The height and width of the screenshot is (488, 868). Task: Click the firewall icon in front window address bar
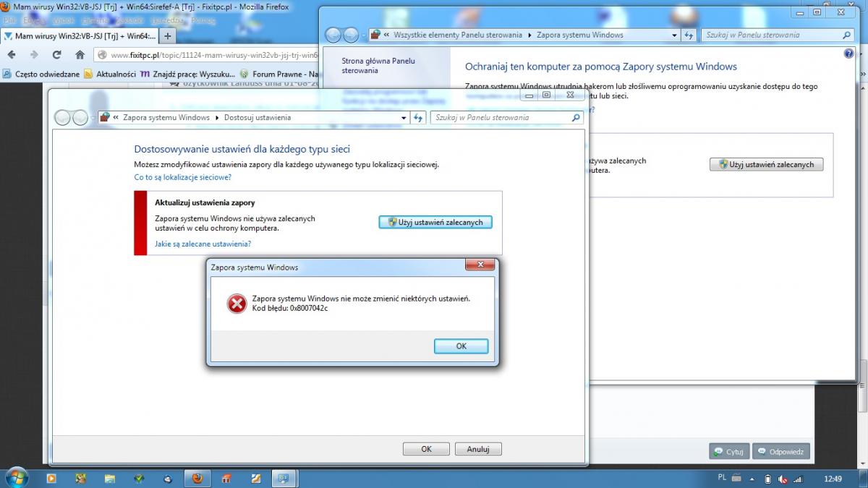[105, 118]
